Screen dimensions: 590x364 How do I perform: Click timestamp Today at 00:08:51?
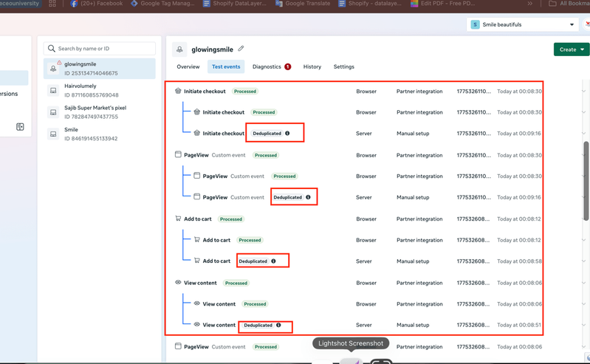point(519,325)
